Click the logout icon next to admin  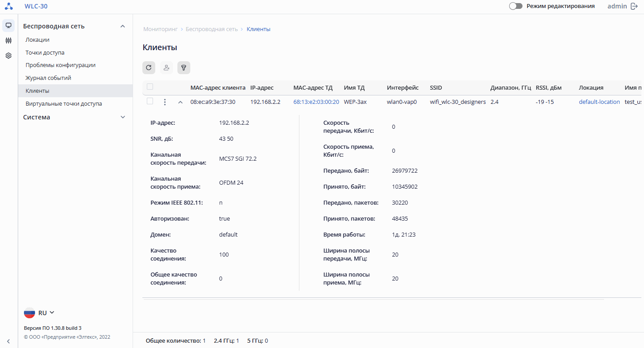click(634, 6)
